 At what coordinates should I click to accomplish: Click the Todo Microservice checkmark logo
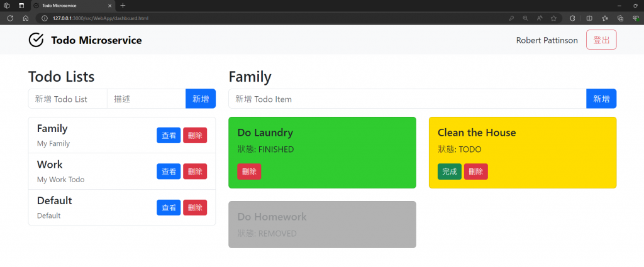click(x=36, y=40)
